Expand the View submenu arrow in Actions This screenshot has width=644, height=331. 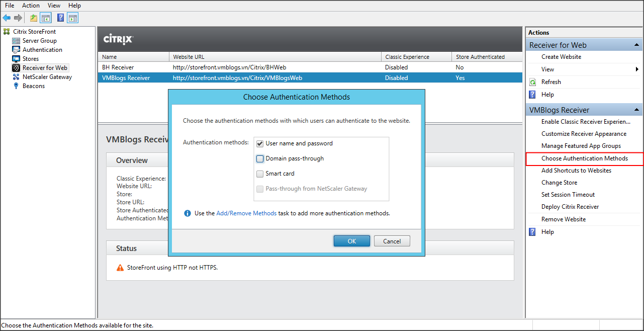tap(637, 69)
